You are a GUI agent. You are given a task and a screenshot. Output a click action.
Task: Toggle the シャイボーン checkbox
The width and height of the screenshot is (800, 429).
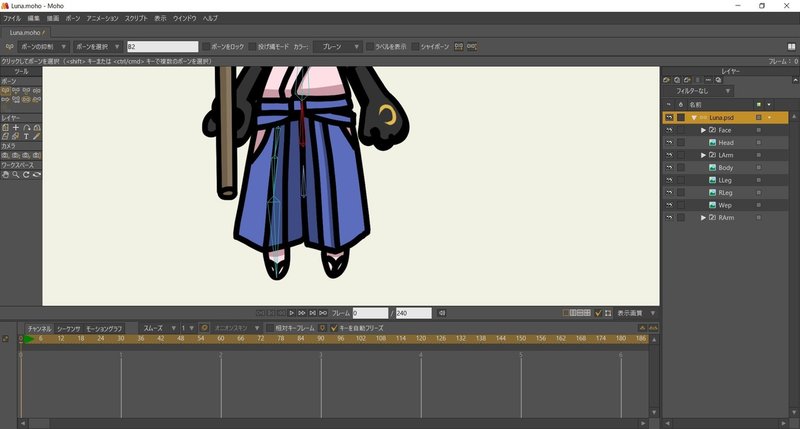(x=415, y=46)
